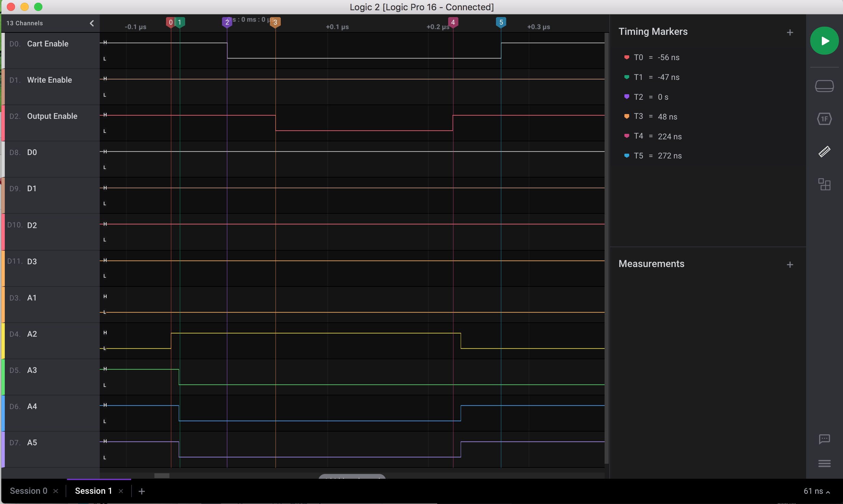Open the Extensions panel icon
The height and width of the screenshot is (504, 843).
click(824, 184)
